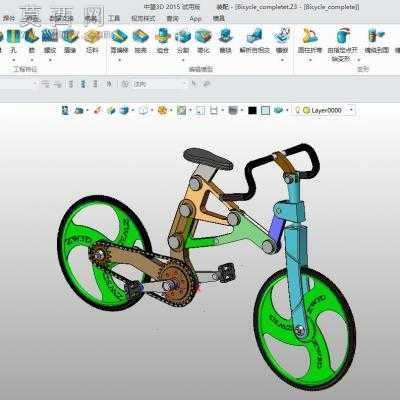Click the layer manager icon beside Layer0000
This screenshot has height=400, width=400.
point(307,110)
